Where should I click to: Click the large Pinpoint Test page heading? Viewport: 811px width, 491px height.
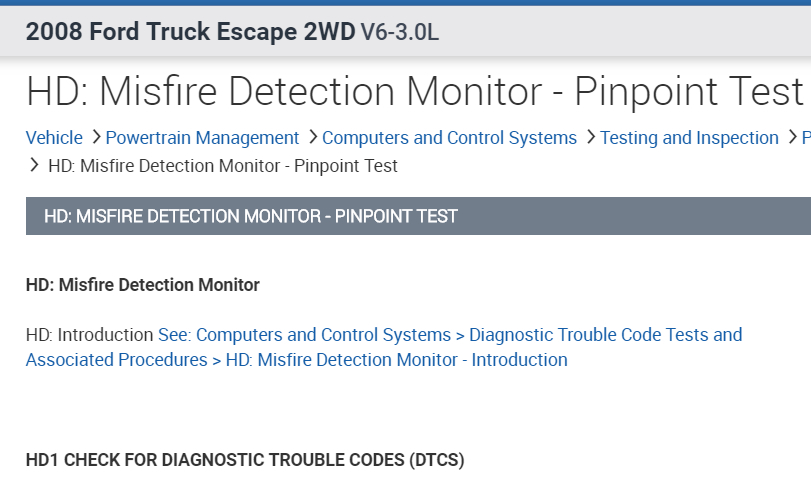point(415,92)
